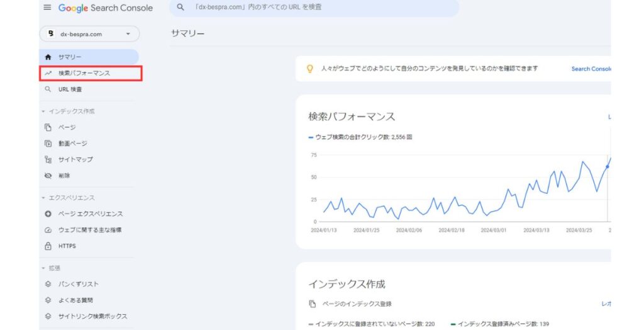Click the インデックス作成 card heading

(347, 284)
